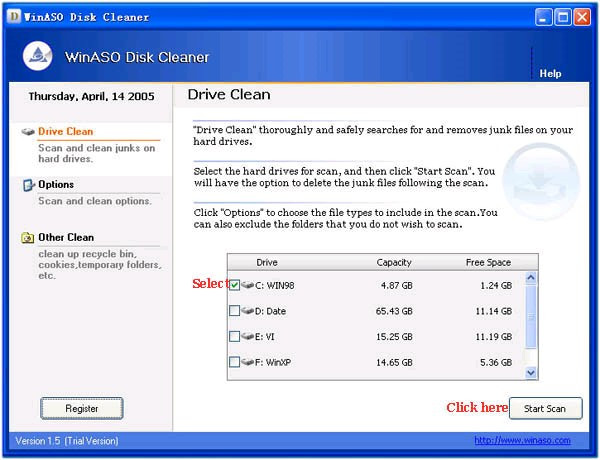Click the "11.19 GB" free space value
This screenshot has width=600, height=460.
tap(494, 337)
